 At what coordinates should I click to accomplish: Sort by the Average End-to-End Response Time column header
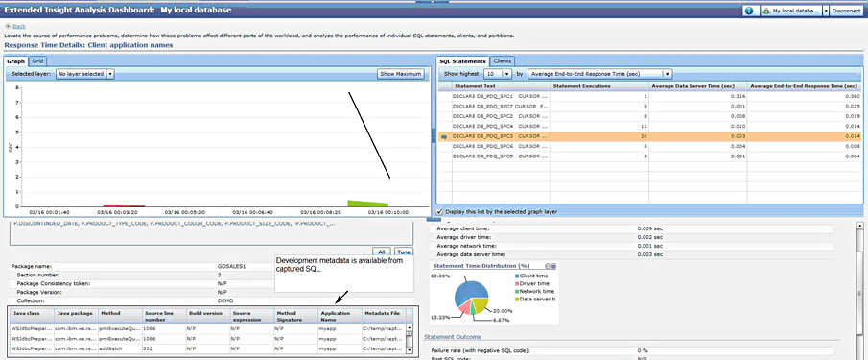(x=805, y=86)
